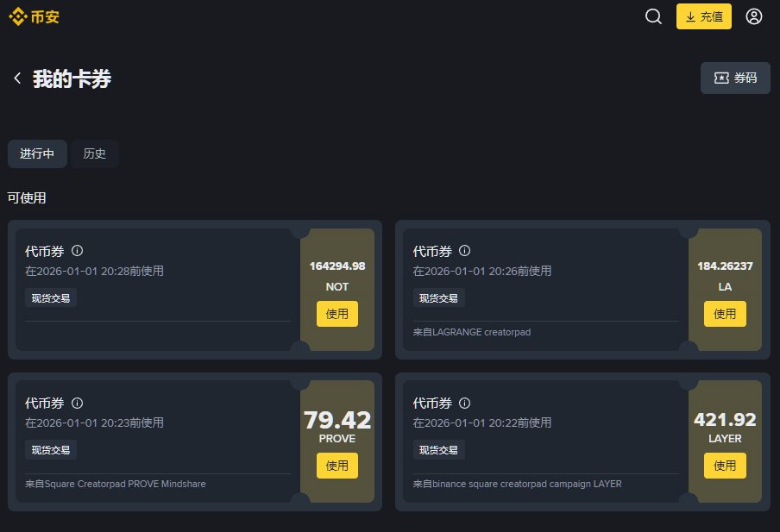Click info icon on LA voucher

(x=464, y=251)
